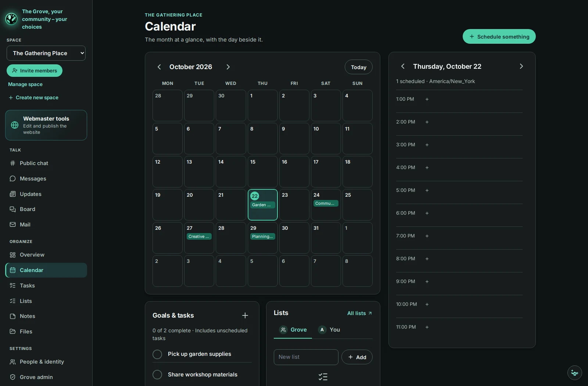
Task: Open The Grove logo home
Action: click(11, 19)
